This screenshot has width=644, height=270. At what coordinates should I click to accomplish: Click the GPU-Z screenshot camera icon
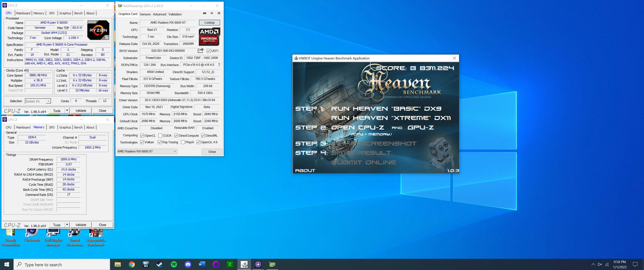click(x=204, y=13)
